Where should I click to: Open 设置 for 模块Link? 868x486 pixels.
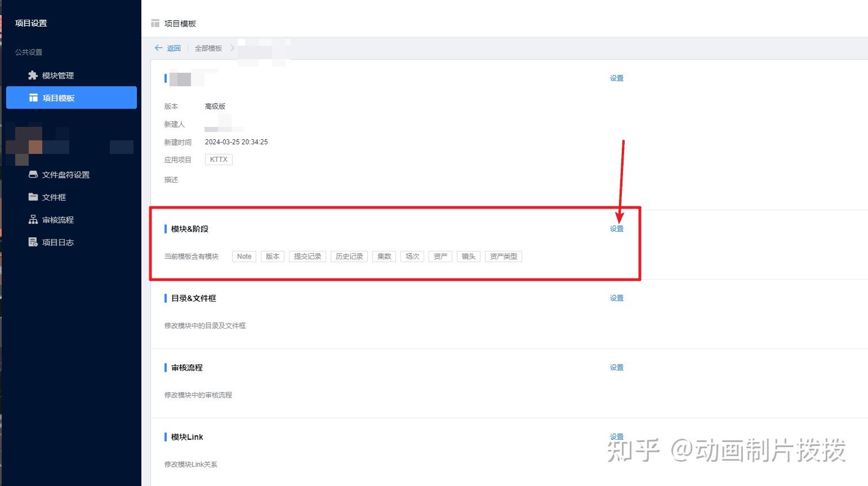616,436
